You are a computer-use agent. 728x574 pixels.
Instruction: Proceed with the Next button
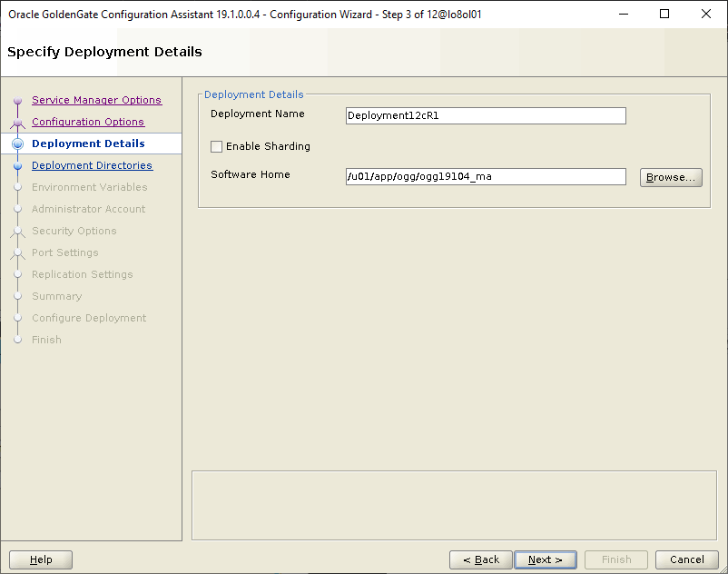click(x=545, y=559)
